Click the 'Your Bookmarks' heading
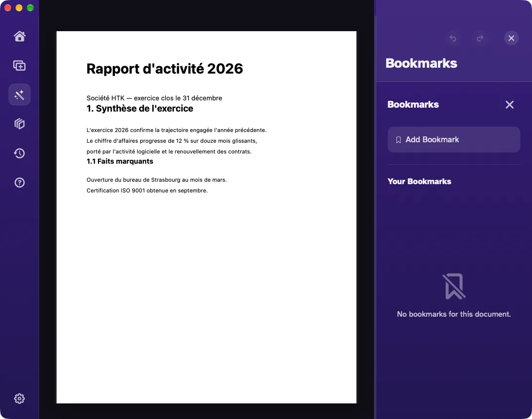 coord(419,181)
